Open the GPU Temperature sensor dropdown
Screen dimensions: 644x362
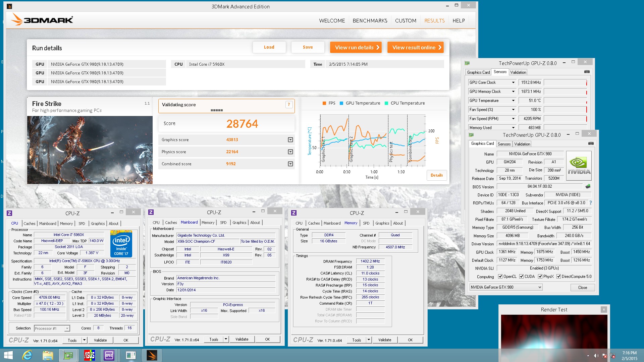513,101
